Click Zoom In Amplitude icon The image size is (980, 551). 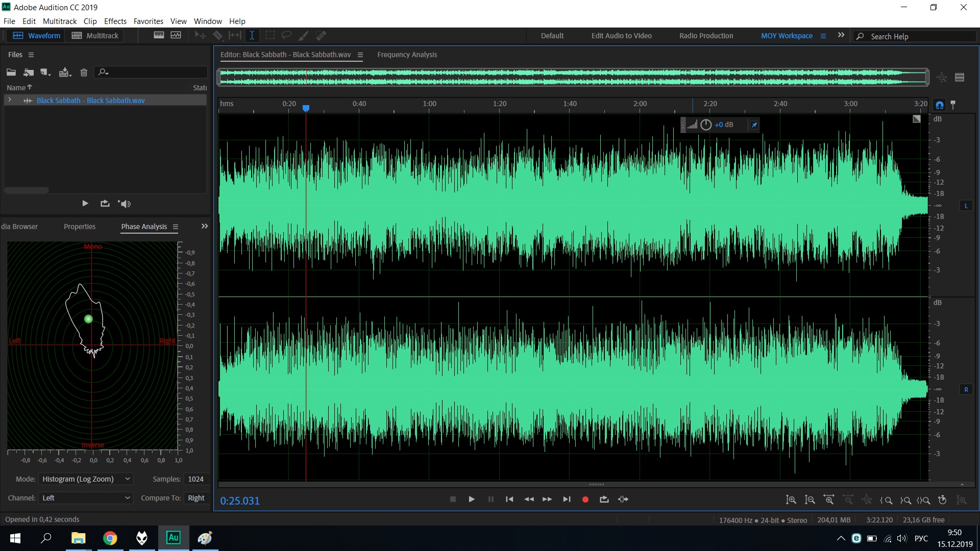791,500
